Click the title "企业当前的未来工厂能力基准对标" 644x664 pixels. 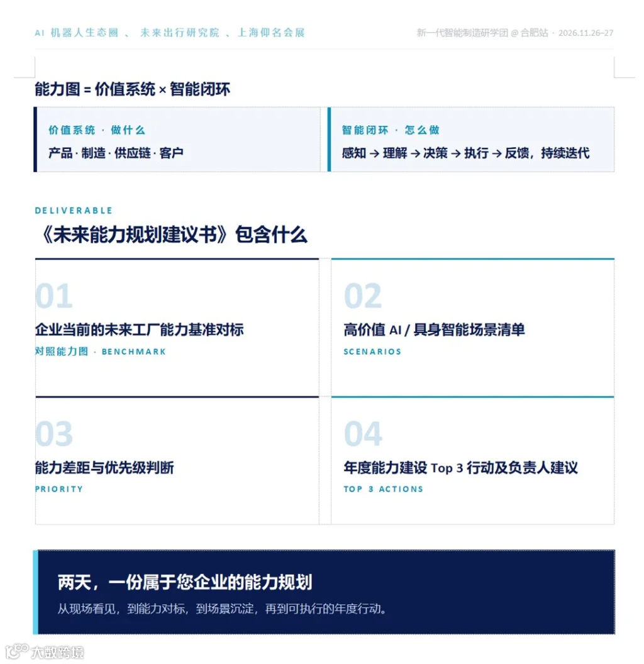tap(140, 329)
